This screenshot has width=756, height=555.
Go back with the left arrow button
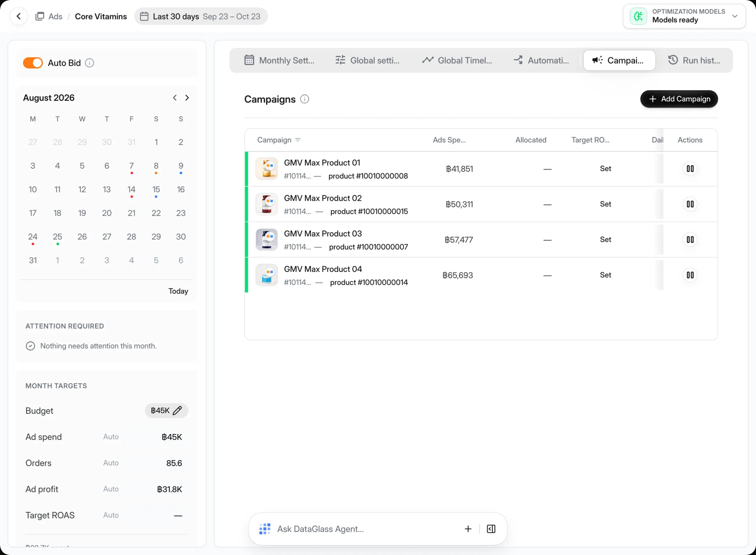click(19, 16)
